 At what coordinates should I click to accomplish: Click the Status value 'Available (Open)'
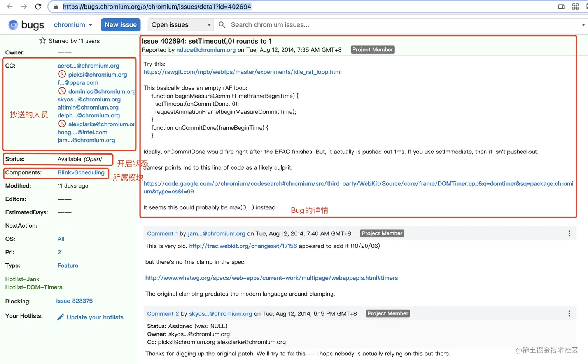point(80,159)
